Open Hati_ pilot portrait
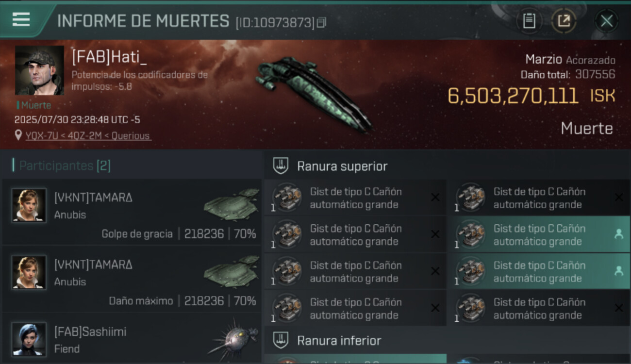 point(39,70)
